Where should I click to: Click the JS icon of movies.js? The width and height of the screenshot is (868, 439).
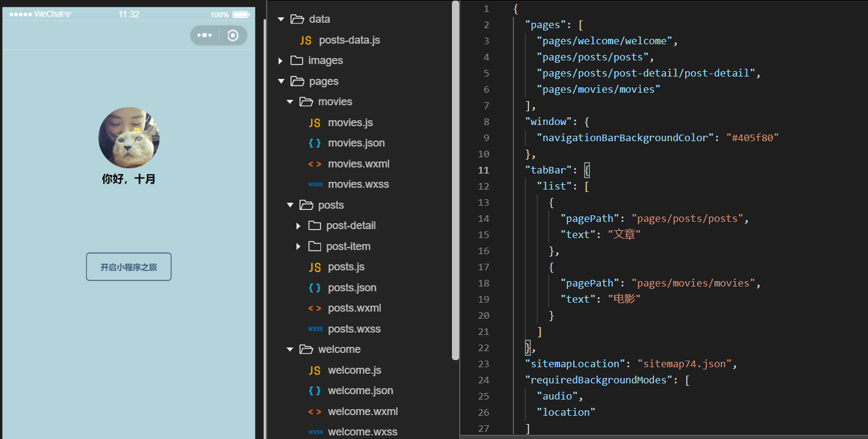pyautogui.click(x=314, y=123)
